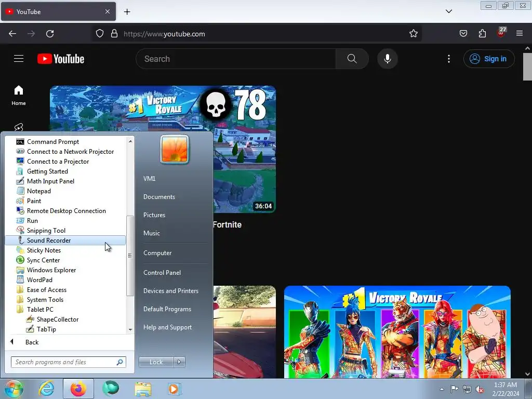Save page to Pocket
Viewport: 532px width, 399px height.
coord(463,33)
